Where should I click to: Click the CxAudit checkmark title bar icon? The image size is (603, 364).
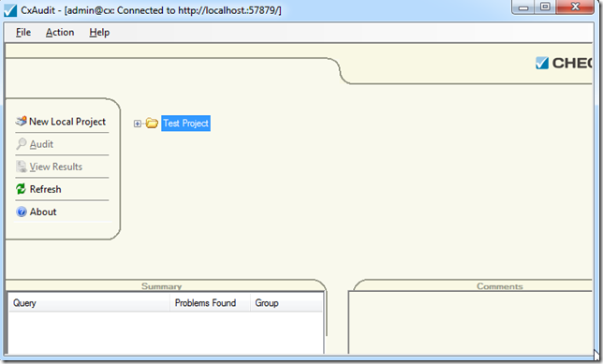10,10
